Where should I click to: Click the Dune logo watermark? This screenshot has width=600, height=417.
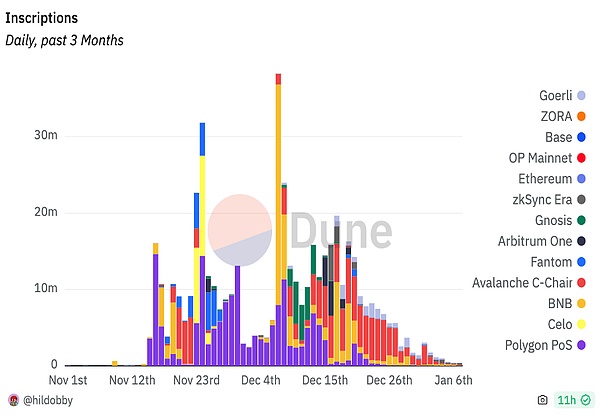point(300,228)
